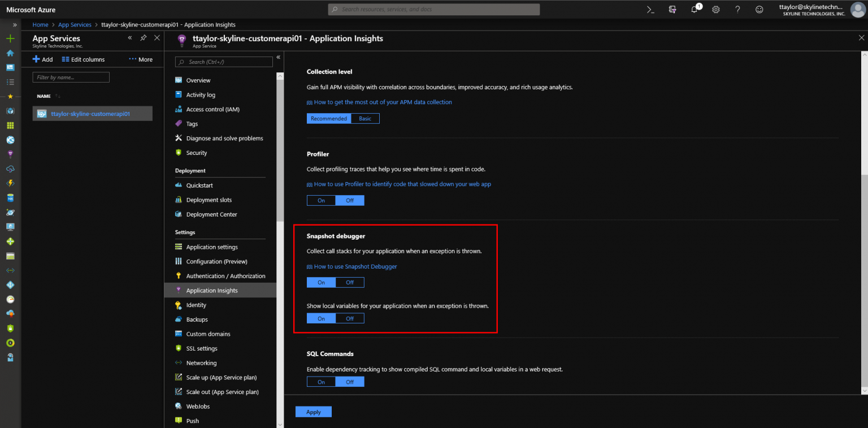Viewport: 868px width, 428px height.
Task: Open the How to use Snapshot Debugger link
Action: click(x=355, y=266)
